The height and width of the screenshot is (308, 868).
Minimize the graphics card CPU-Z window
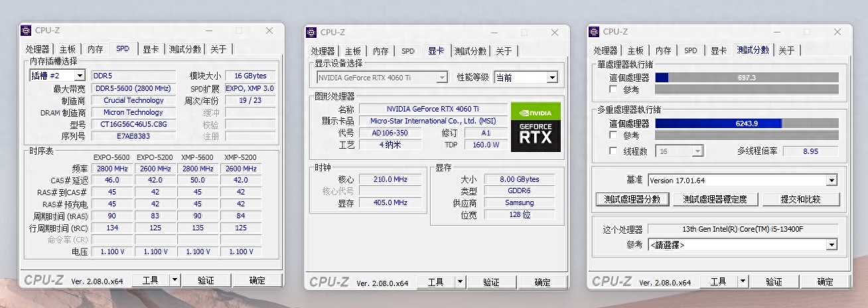click(495, 32)
